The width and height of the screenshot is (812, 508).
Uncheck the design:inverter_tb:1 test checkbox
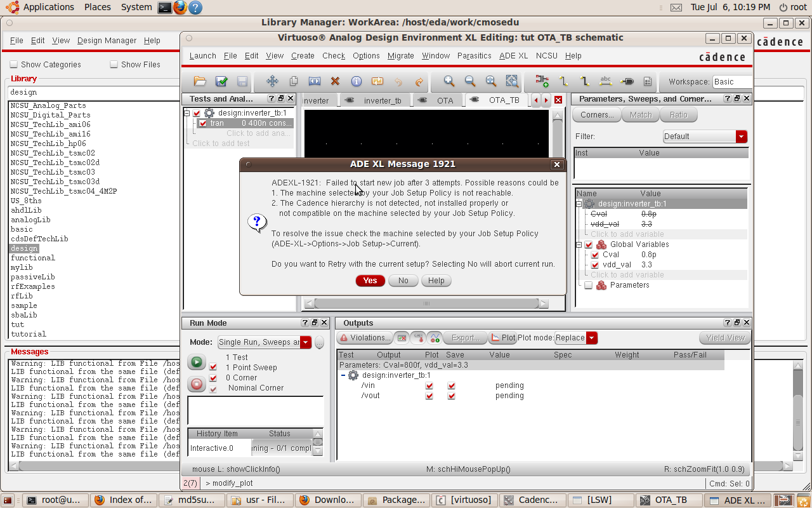(197, 113)
